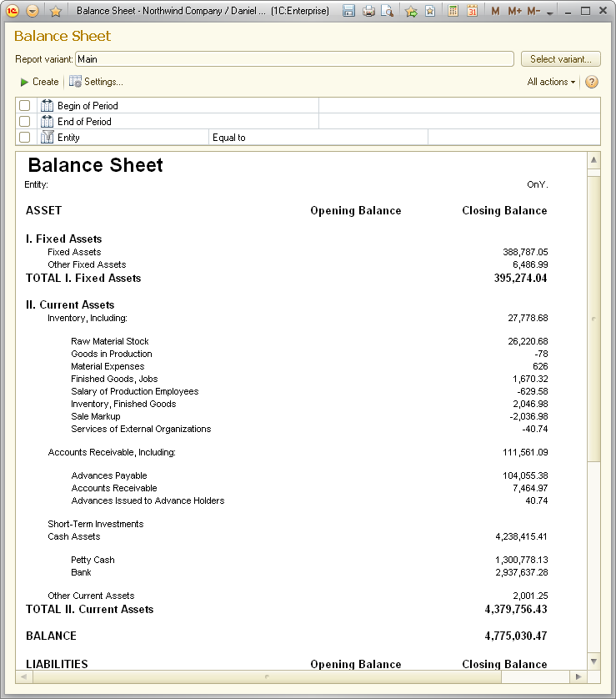Click the Equal to comparison cell
The width and height of the screenshot is (616, 699).
click(318, 138)
